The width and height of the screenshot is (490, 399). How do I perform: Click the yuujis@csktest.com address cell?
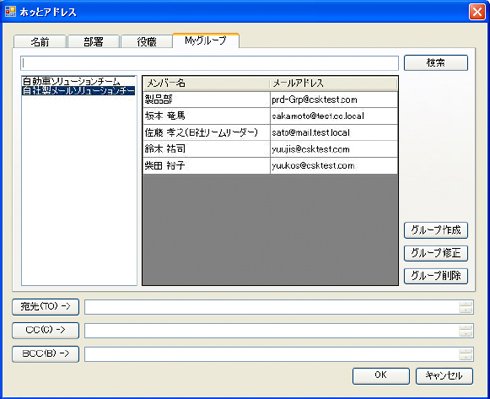click(334, 149)
